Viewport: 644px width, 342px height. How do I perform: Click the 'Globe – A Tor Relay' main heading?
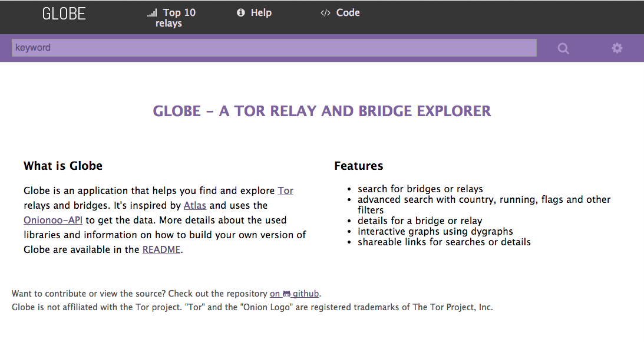(322, 111)
